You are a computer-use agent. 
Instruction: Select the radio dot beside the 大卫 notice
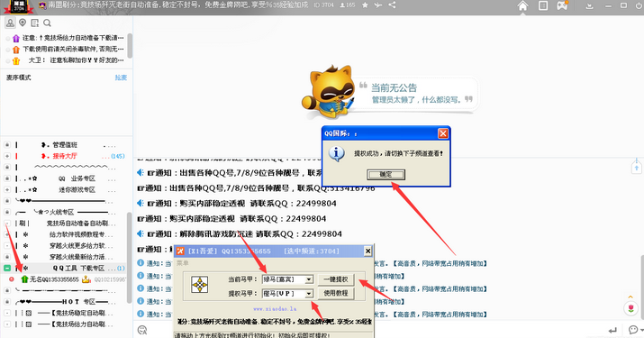click(8, 61)
